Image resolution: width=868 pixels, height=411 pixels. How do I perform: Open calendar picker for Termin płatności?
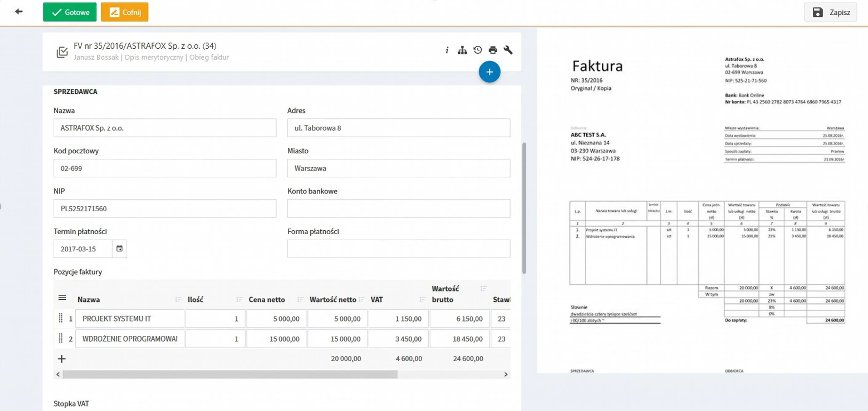[x=119, y=249]
